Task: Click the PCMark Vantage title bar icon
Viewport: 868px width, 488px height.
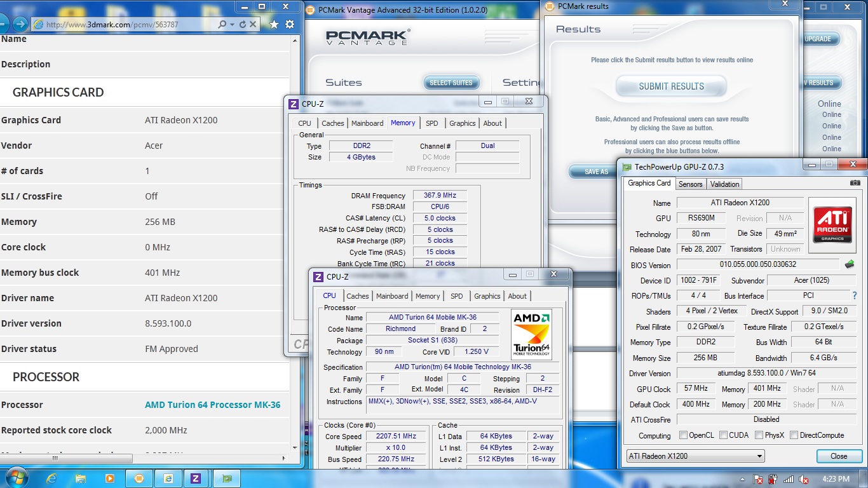Action: click(310, 10)
